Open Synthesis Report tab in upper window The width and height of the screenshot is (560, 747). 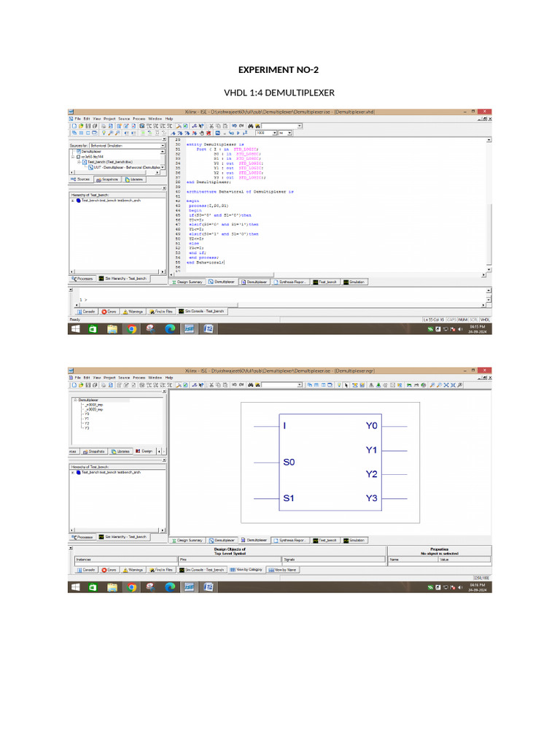pyautogui.click(x=290, y=282)
